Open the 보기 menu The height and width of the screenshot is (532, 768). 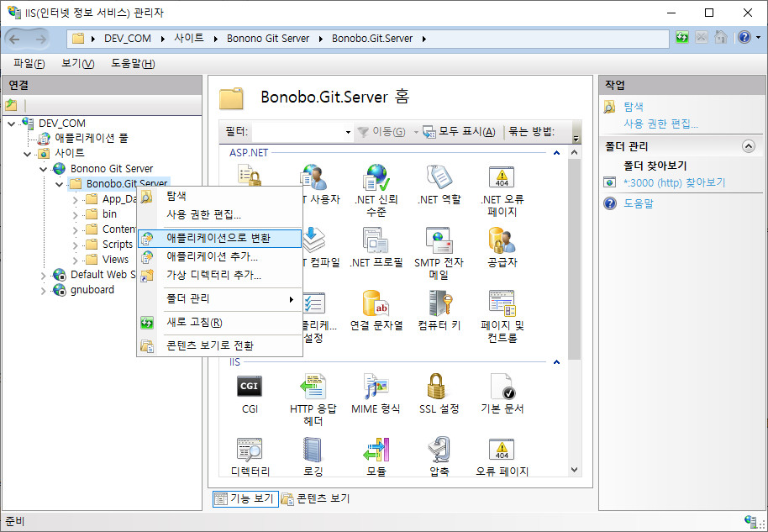[77, 63]
